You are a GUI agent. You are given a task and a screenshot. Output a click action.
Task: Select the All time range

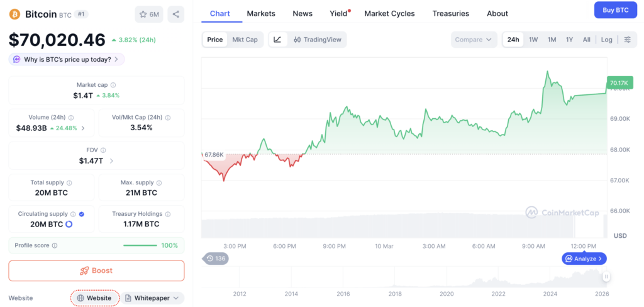point(587,40)
